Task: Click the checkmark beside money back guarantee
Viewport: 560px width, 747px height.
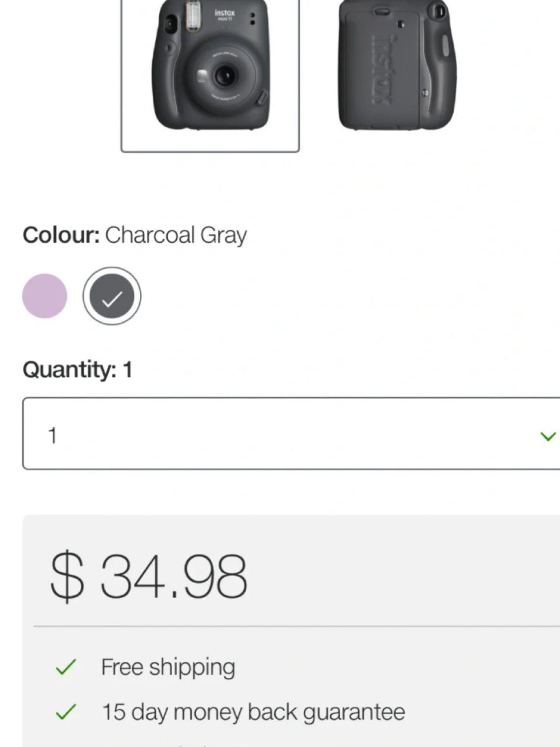Action: tap(65, 712)
